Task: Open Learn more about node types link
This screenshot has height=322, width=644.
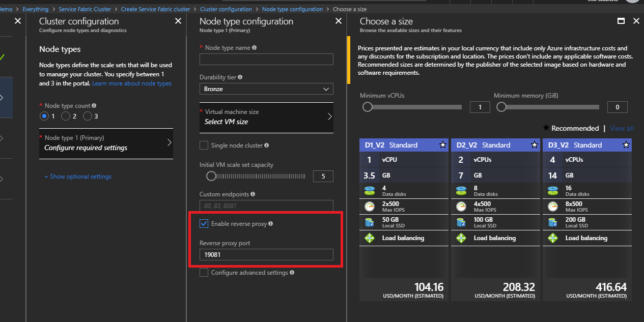Action: pos(132,83)
